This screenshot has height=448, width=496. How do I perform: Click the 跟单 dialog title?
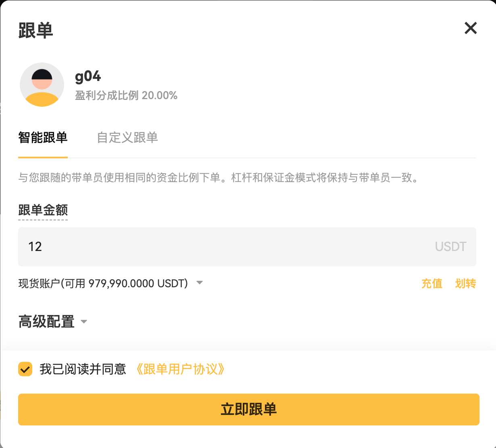point(35,30)
